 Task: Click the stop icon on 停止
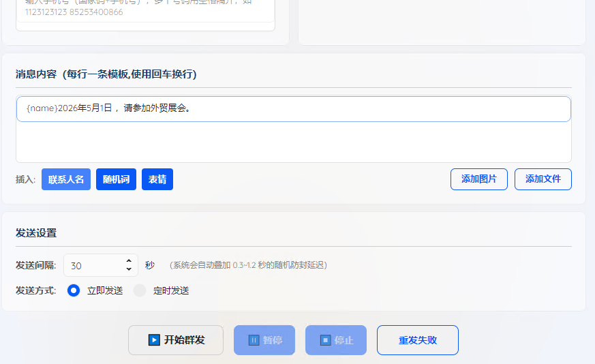[x=325, y=340]
